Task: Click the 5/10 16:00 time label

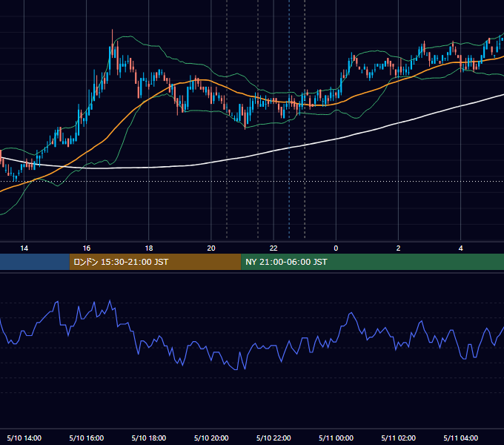Action: coord(87,438)
